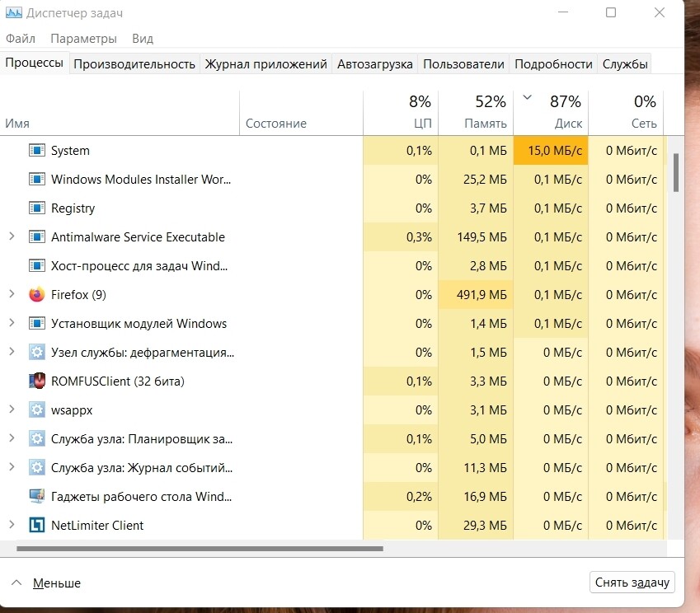Switch to the Пользователи tab

pyautogui.click(x=464, y=64)
